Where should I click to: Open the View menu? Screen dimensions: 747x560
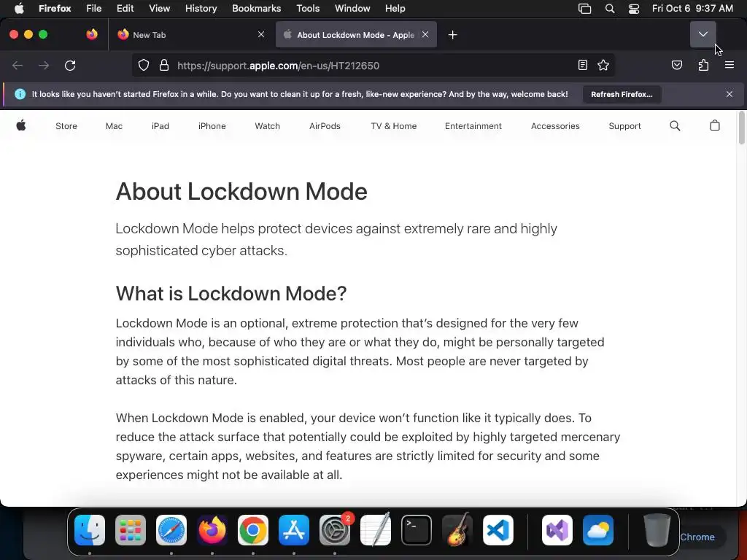160,9
